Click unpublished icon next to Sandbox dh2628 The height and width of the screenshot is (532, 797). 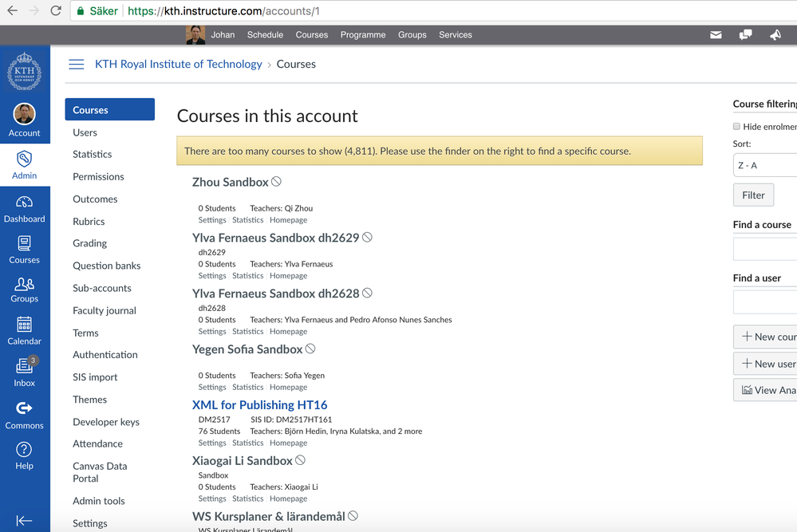[367, 294]
